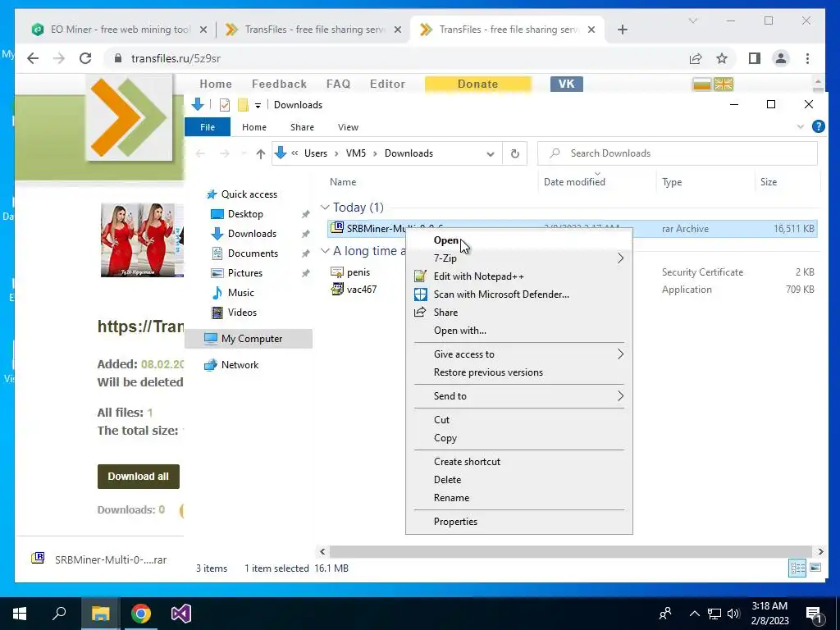Open the Feedback link on TransFiles
The image size is (840, 630).
tap(279, 84)
